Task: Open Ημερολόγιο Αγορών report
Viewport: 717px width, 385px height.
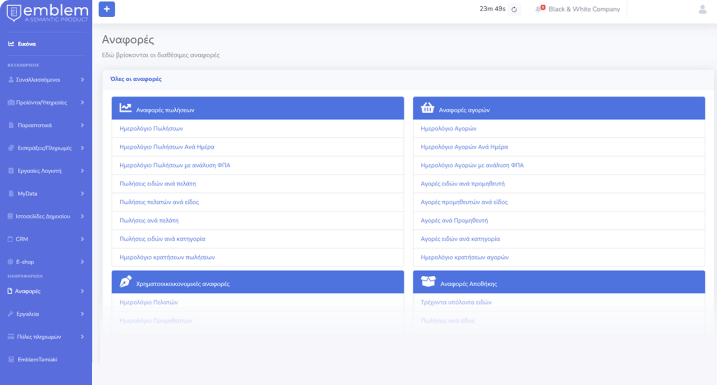Action: tap(559, 128)
